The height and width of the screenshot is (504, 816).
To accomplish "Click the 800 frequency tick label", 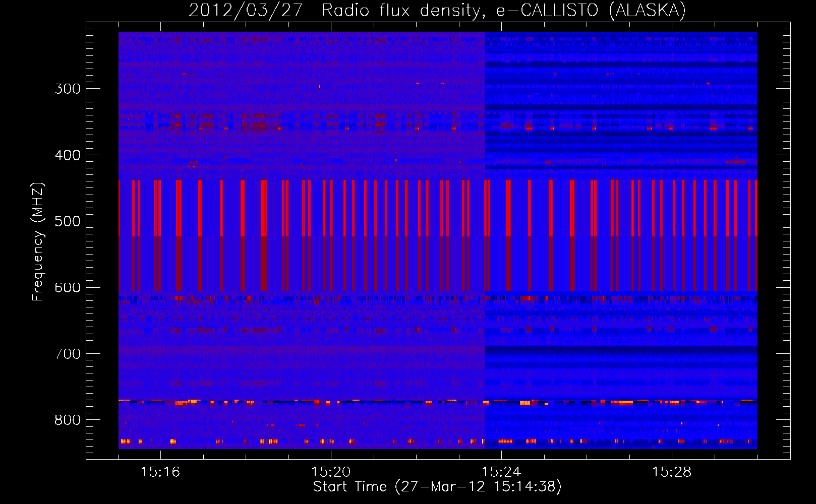I will pos(68,420).
